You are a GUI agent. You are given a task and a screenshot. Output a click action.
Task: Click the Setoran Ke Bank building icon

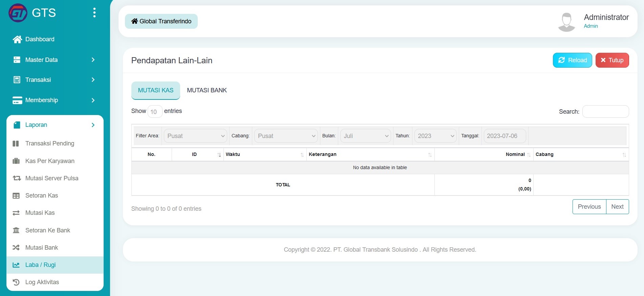click(16, 230)
